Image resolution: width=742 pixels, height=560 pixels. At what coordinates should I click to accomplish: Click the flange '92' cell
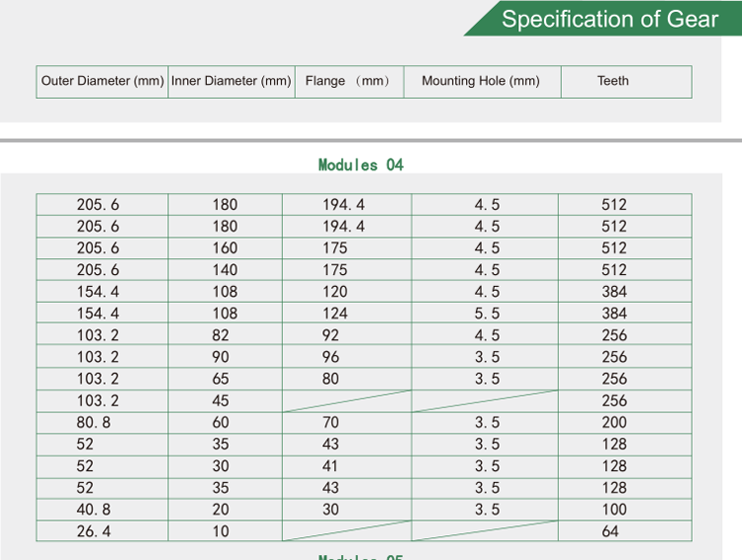point(347,335)
